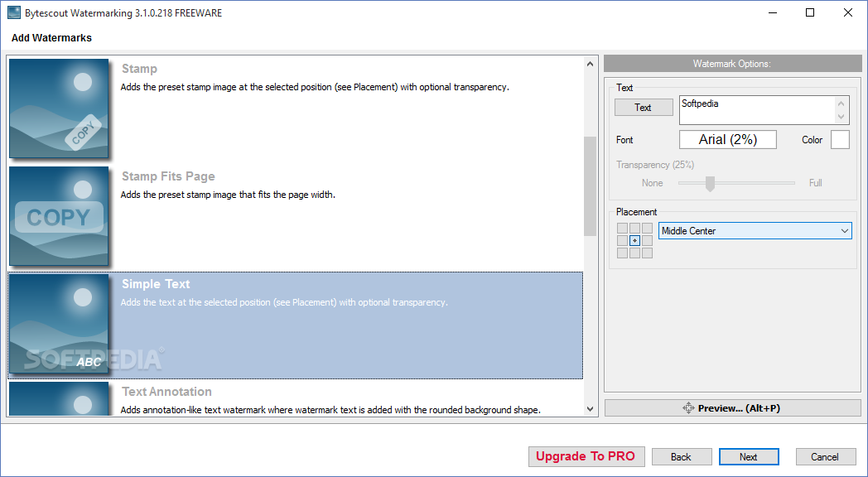Screen dimensions: 868x477
Task: Select the Simple Text title
Action: [x=156, y=284]
